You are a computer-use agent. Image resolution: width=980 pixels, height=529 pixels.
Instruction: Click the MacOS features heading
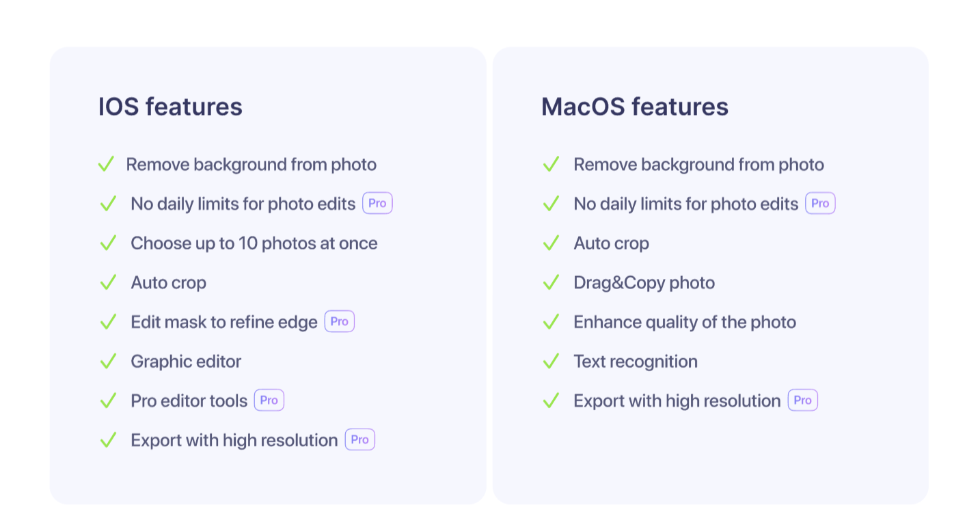[634, 107]
